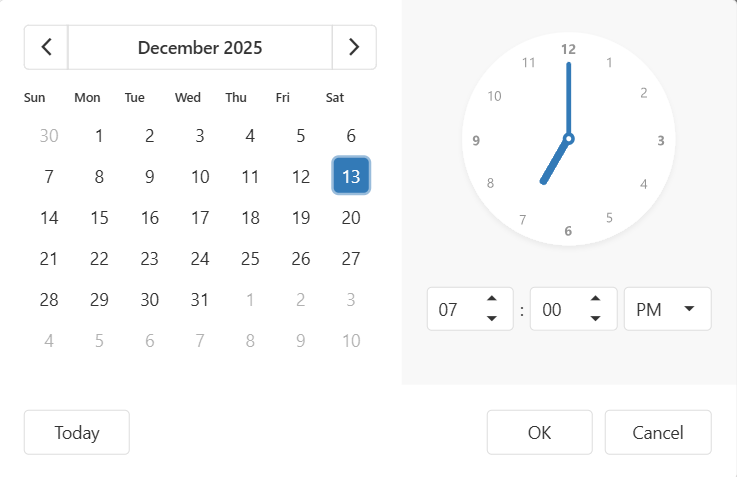Image resolution: width=737 pixels, height=477 pixels.
Task: Decrease the minutes with down arrow
Action: 595,319
